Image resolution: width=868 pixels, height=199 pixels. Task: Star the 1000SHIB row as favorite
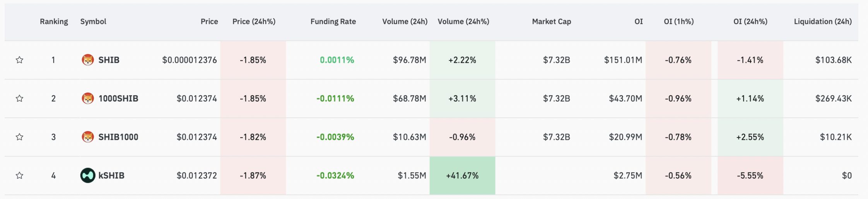[x=19, y=98]
